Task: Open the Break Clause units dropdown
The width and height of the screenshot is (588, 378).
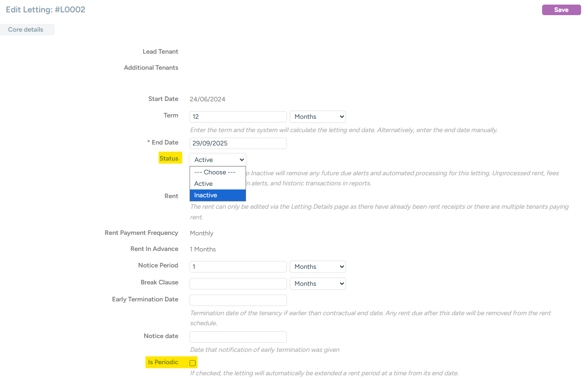Action: 318,283
